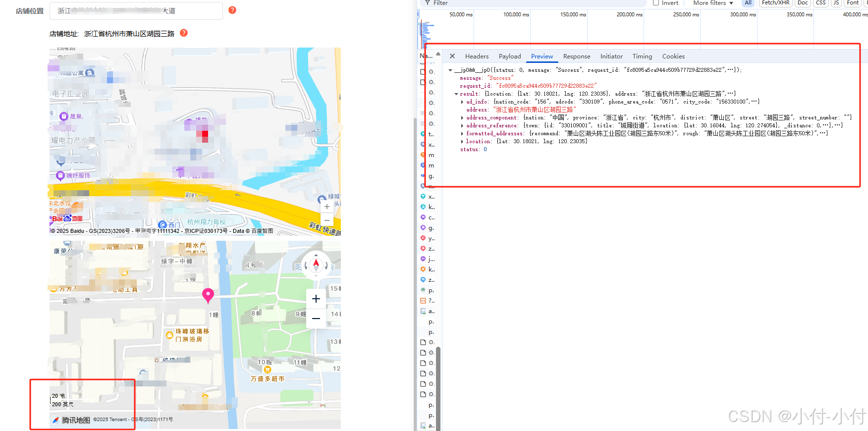The image size is (868, 431).
Task: Click the funnel icon beside Filter
Action: coord(428,3)
